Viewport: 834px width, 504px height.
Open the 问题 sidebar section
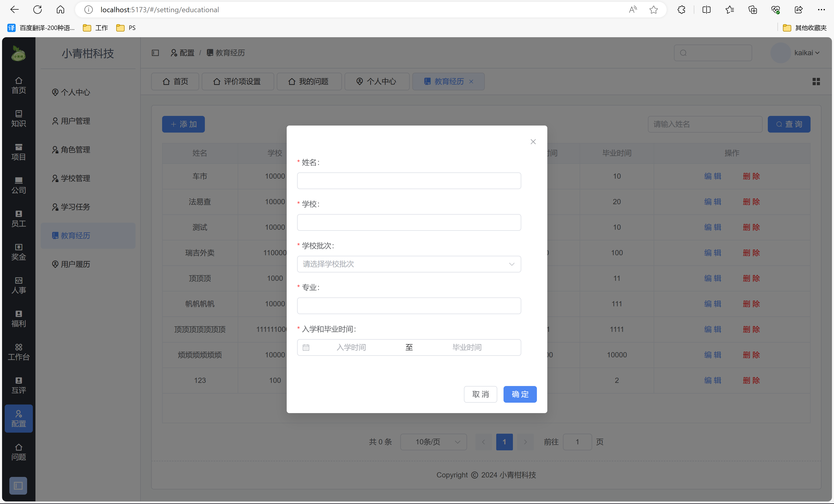(19, 452)
